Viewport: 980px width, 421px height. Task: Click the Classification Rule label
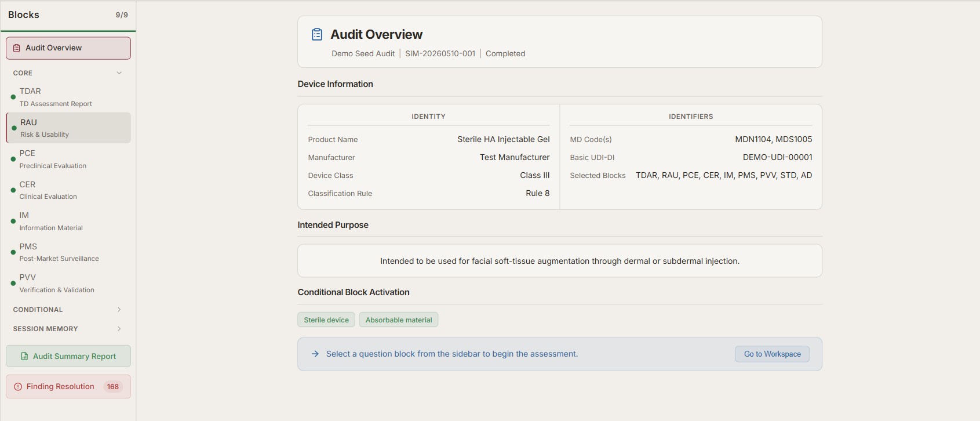(x=340, y=194)
